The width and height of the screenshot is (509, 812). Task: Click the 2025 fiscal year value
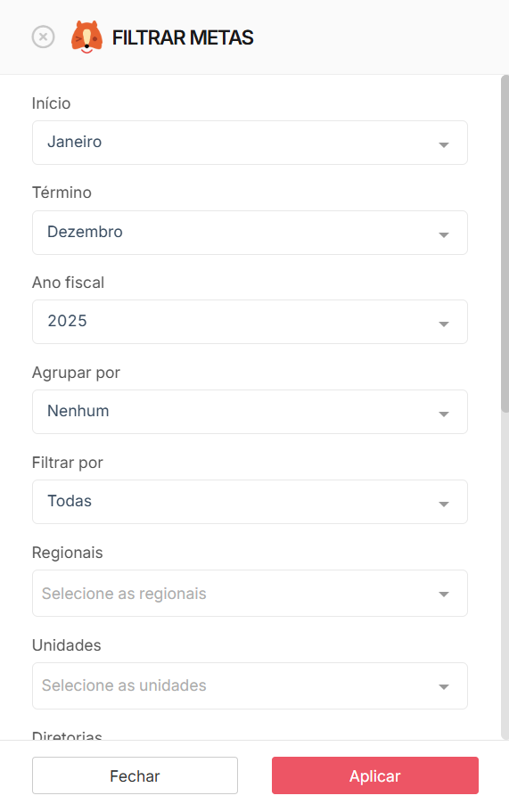[68, 321]
